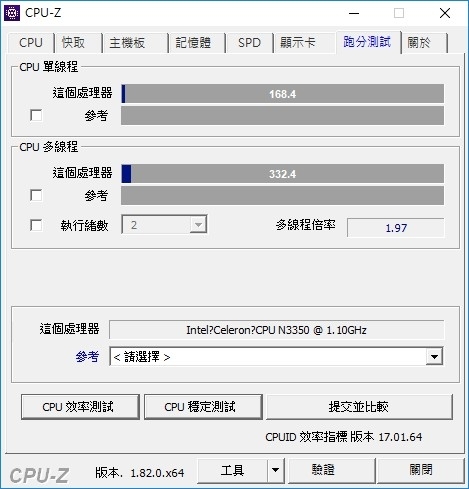Switch to the 記憶體 tab
The image size is (469, 489).
click(x=197, y=43)
